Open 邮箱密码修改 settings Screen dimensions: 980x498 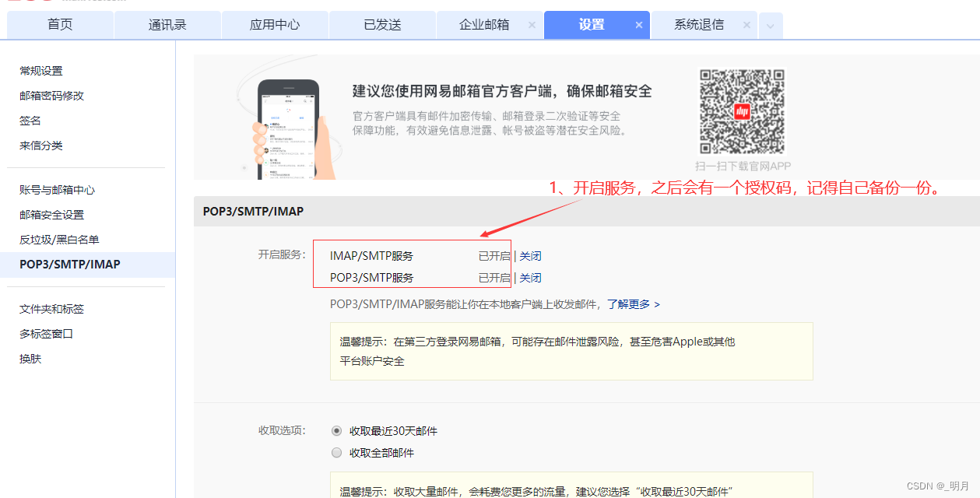(51, 96)
